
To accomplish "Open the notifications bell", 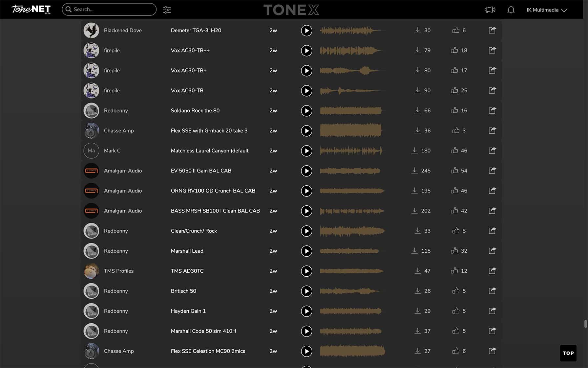I will pos(511,10).
